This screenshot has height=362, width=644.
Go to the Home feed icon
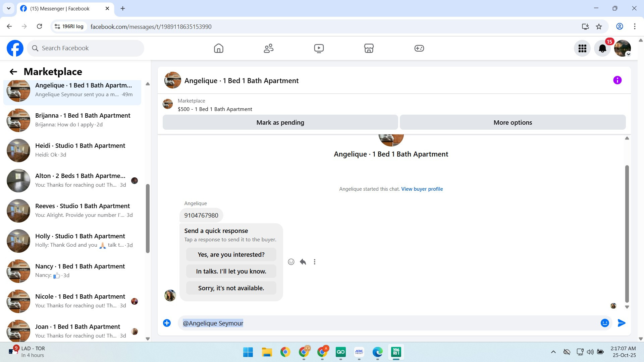tap(219, 48)
